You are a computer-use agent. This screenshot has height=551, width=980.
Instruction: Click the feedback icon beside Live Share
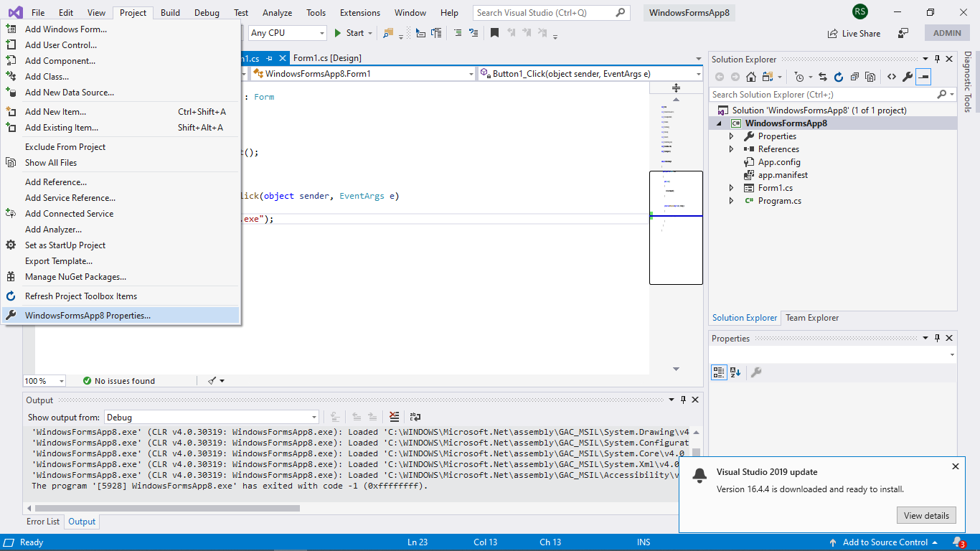tap(903, 33)
